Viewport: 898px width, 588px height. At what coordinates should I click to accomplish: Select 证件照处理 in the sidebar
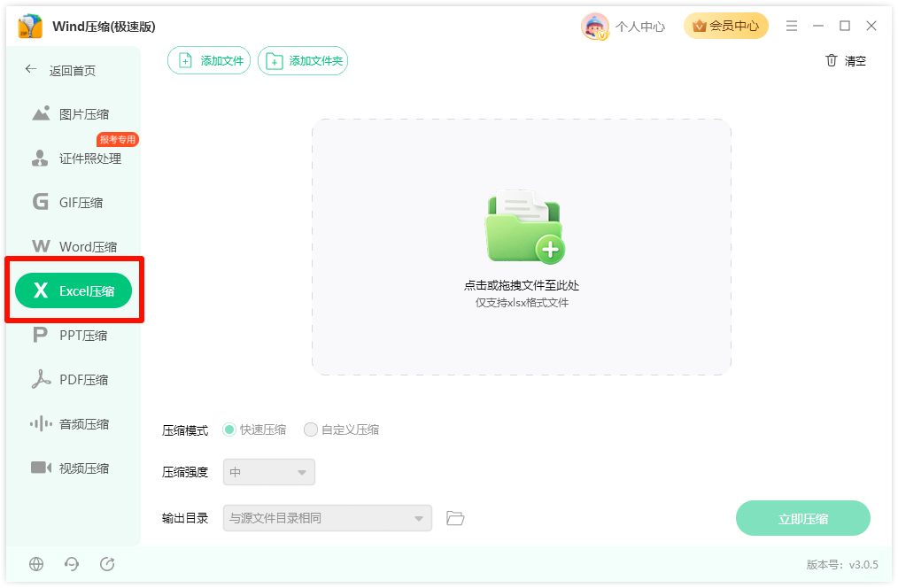74,158
